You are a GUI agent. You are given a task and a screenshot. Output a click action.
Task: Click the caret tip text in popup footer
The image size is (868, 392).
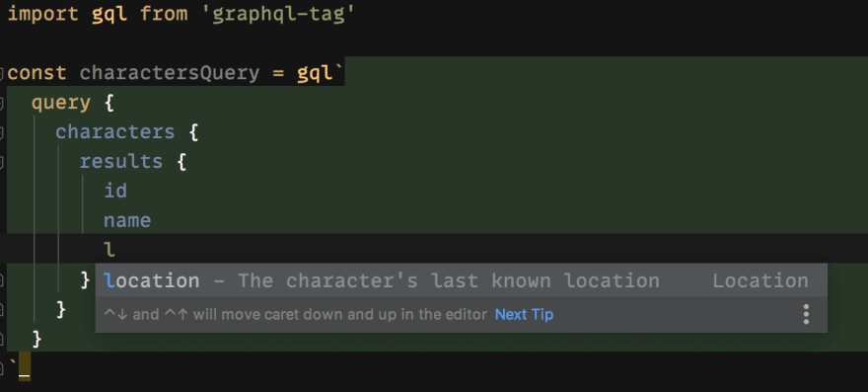296,314
